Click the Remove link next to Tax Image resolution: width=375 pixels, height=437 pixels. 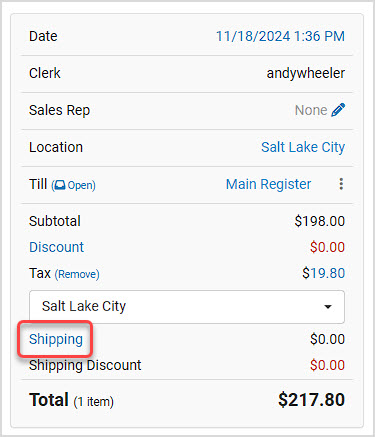point(77,274)
